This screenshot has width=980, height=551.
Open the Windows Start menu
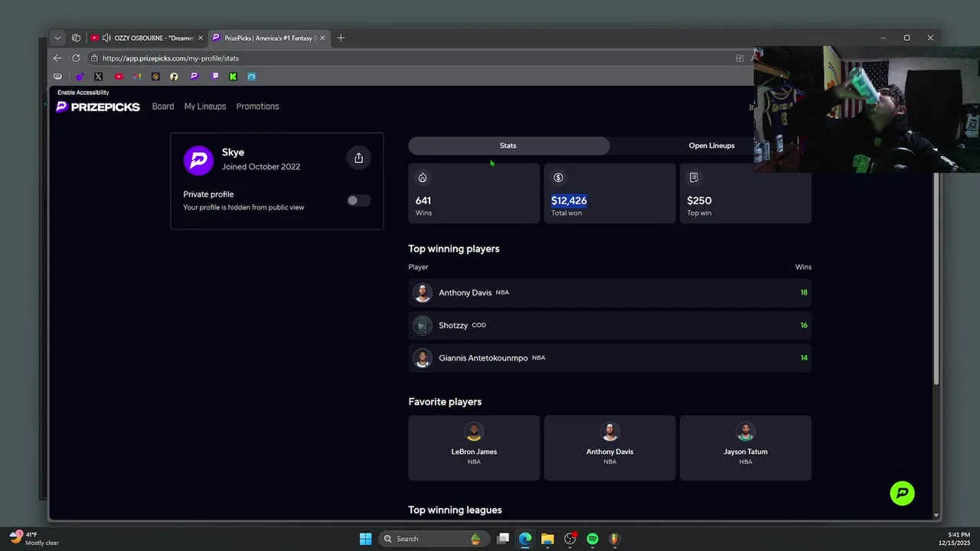click(365, 539)
